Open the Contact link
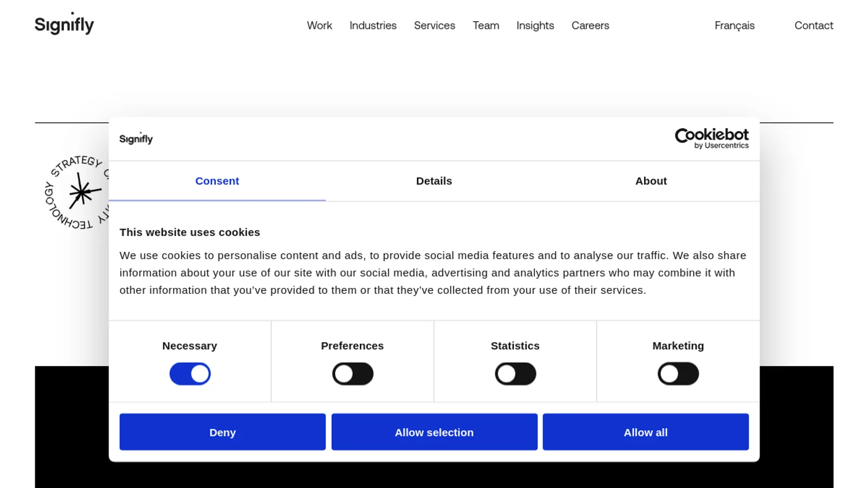 click(x=814, y=25)
